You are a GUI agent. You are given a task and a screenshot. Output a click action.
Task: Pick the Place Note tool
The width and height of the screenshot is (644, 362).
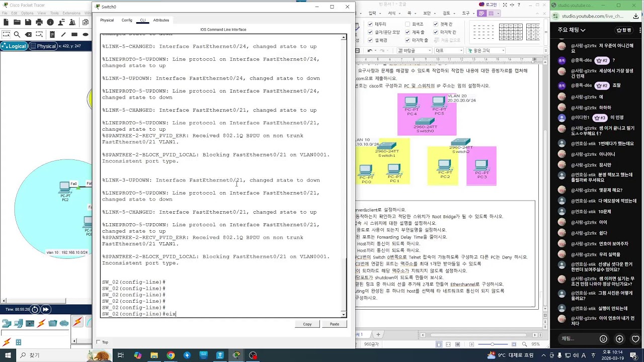52,35
